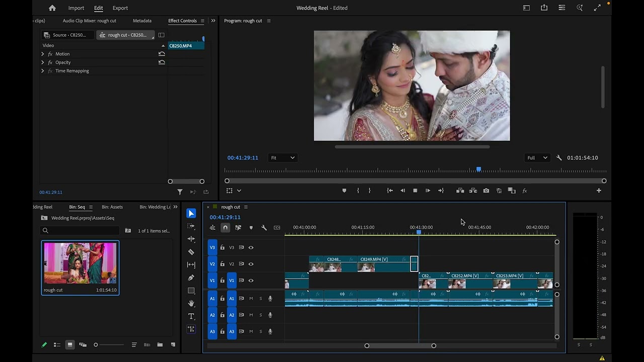
Task: Switch project panel to list view
Action: (x=57, y=345)
